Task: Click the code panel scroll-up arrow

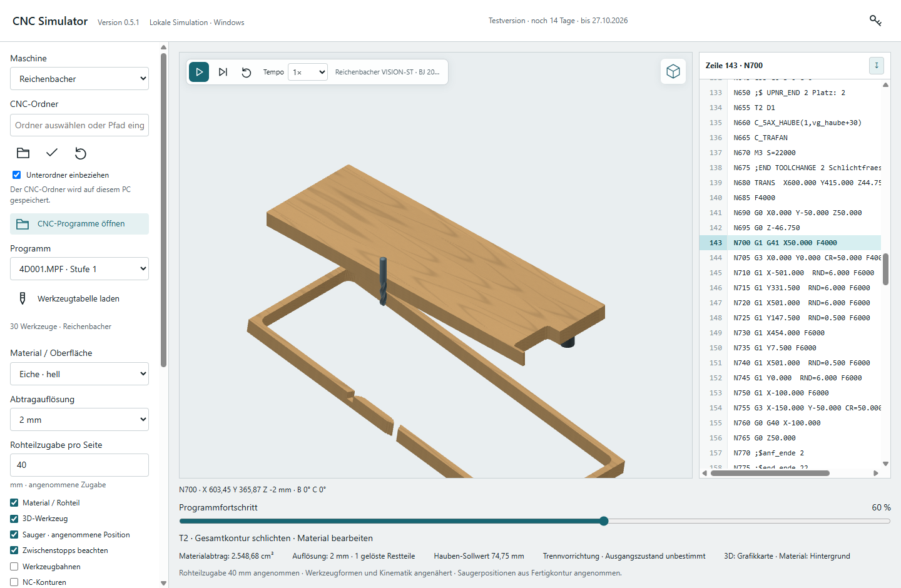Action: pos(885,84)
